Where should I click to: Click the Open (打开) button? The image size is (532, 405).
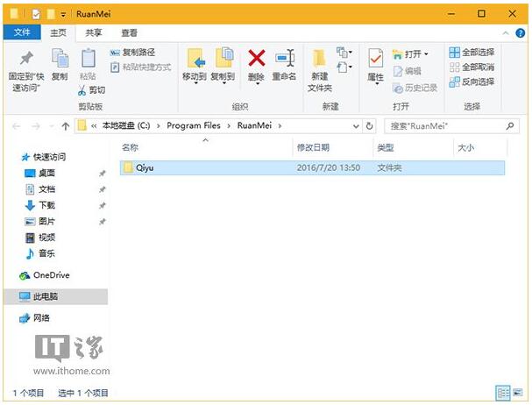tap(407, 54)
